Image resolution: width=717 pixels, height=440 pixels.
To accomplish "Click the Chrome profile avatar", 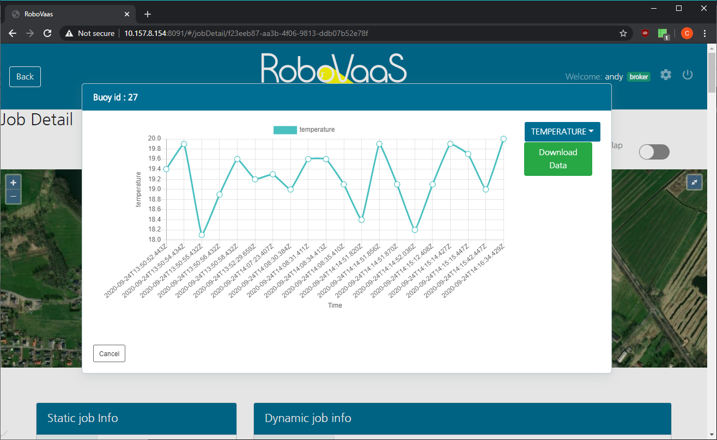I will [x=687, y=33].
